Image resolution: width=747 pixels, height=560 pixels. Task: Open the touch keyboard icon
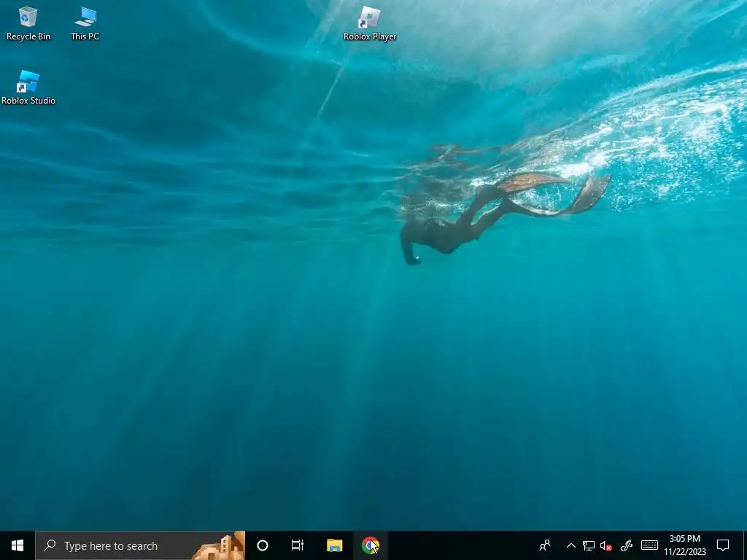[x=649, y=545]
